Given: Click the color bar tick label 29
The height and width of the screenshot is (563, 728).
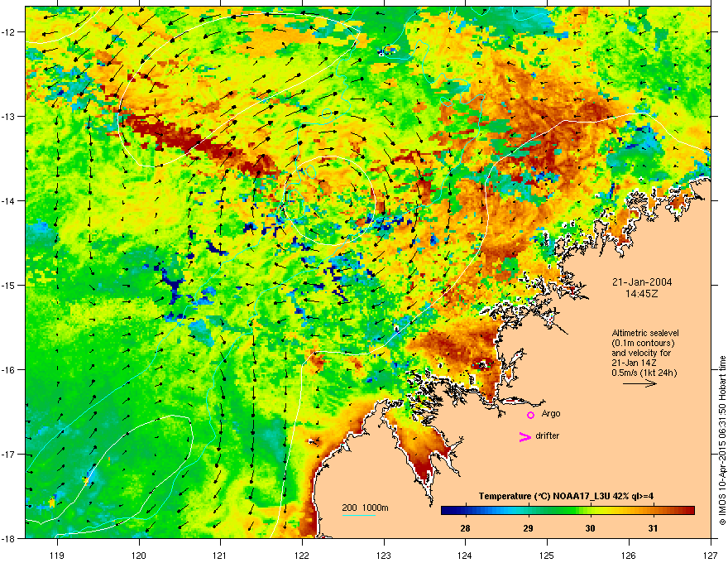Looking at the screenshot, I should [528, 528].
